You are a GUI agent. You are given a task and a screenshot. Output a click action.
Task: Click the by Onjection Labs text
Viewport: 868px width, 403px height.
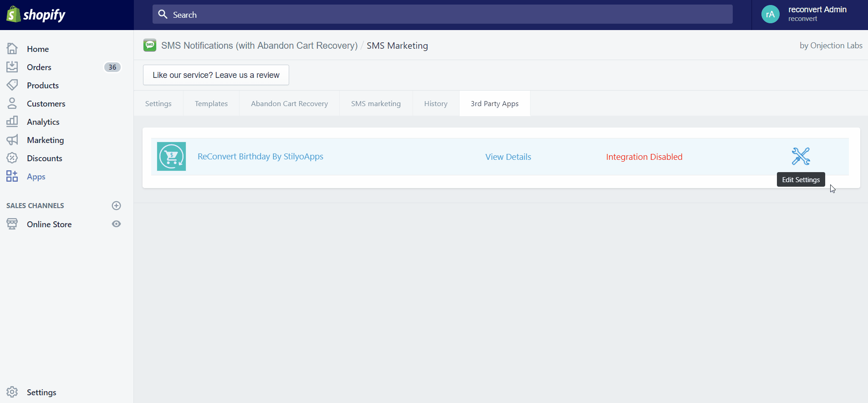point(831,46)
